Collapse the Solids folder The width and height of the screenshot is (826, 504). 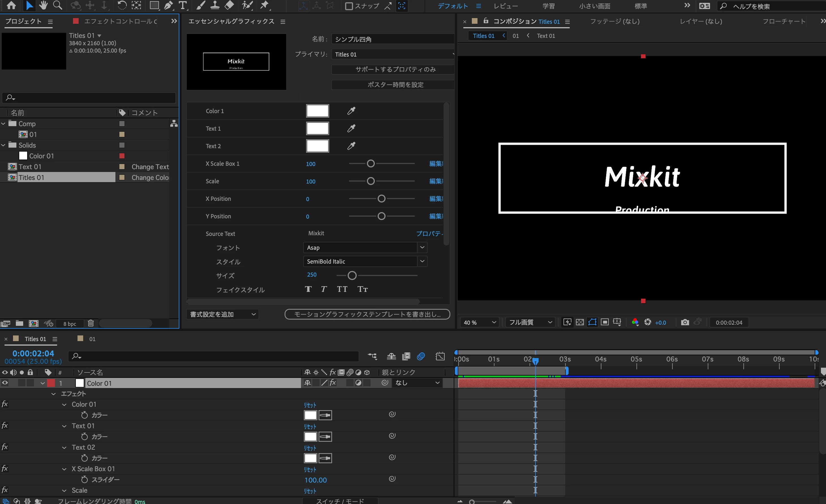coord(3,145)
